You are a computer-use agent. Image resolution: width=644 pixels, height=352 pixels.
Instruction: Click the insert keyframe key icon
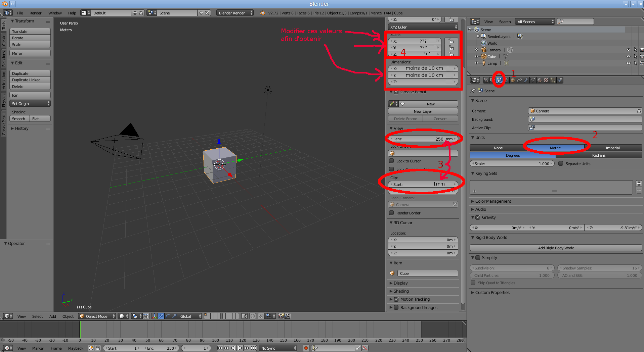tap(358, 348)
